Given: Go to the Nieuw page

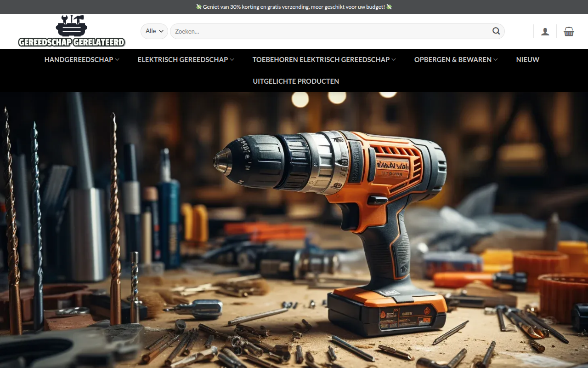Looking at the screenshot, I should coord(527,59).
